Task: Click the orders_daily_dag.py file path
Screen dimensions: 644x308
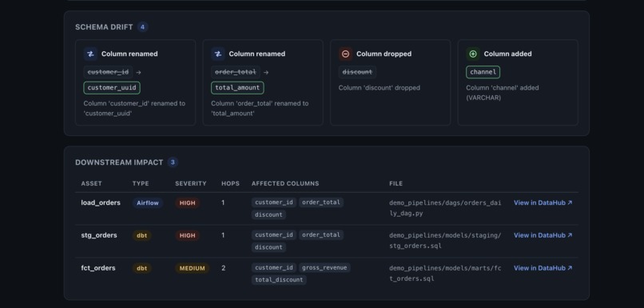Action: tap(445, 208)
